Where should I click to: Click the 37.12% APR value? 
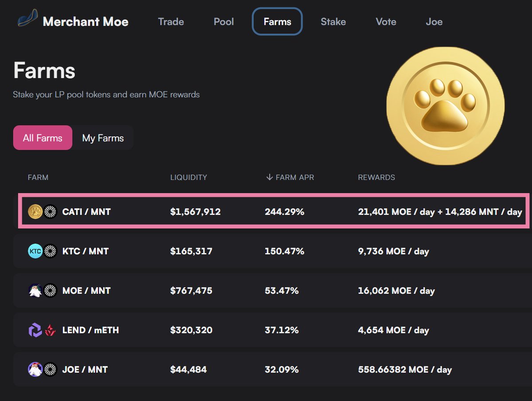coord(282,330)
